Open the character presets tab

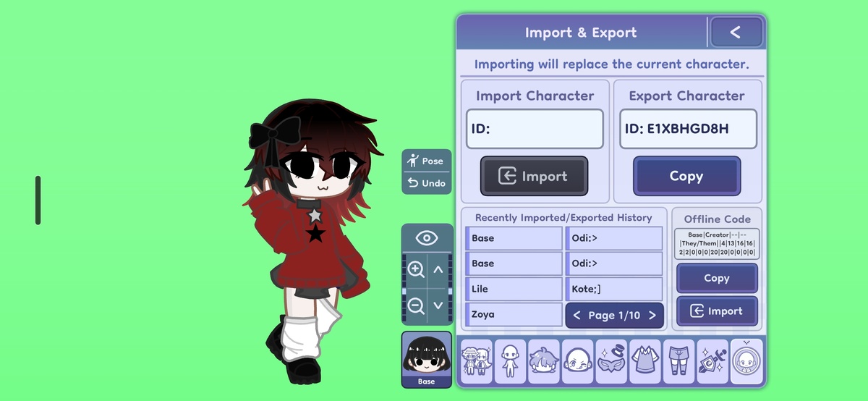[477, 360]
